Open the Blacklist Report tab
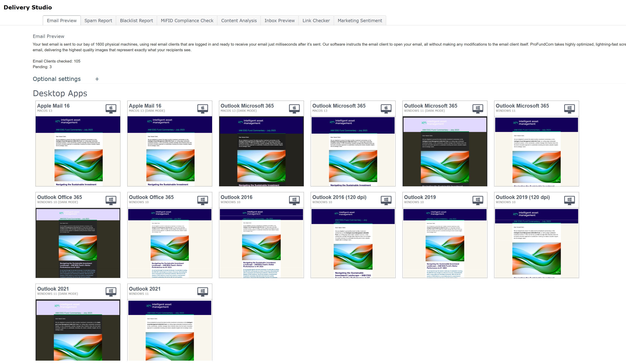The height and width of the screenshot is (364, 626). click(x=136, y=21)
